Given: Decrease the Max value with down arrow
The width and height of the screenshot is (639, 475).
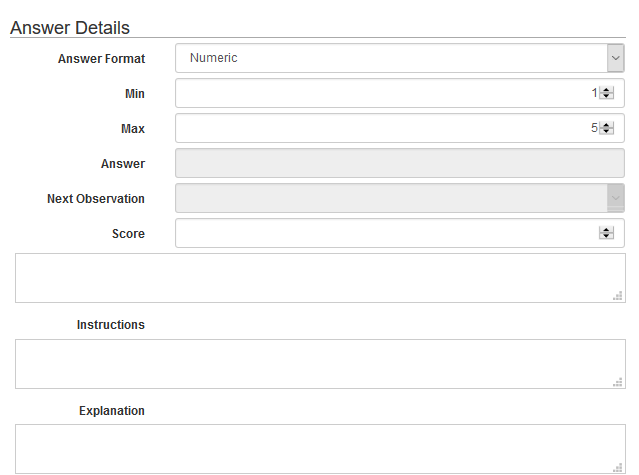Looking at the screenshot, I should 606,132.
